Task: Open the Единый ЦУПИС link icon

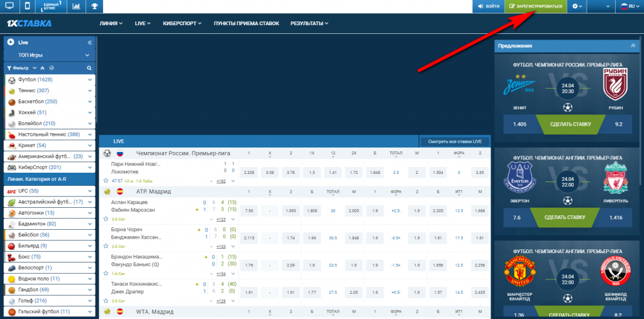Action: [x=52, y=6]
